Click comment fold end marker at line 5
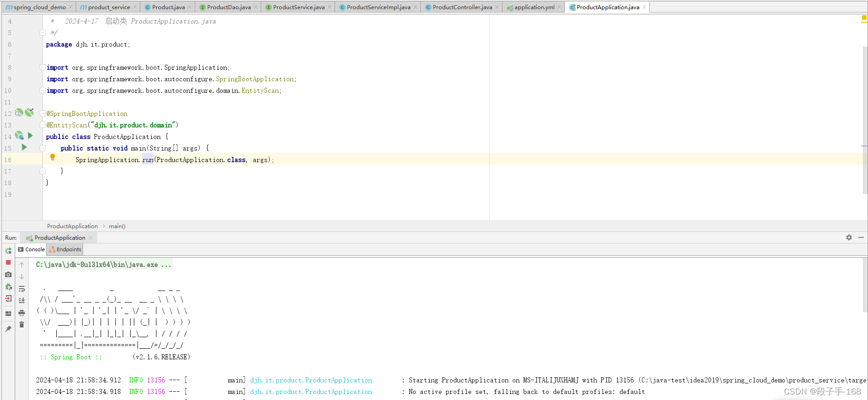 coord(42,32)
